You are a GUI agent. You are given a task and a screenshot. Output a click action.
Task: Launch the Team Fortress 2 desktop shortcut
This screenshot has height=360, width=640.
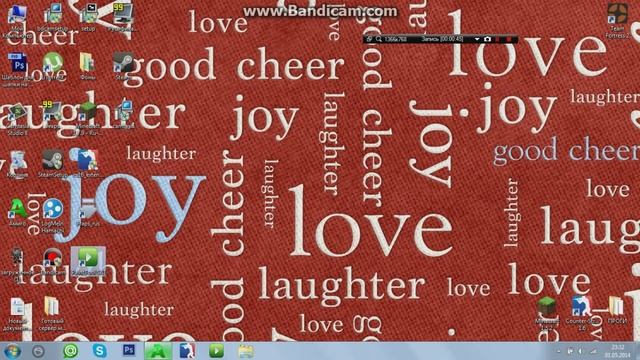(617, 20)
